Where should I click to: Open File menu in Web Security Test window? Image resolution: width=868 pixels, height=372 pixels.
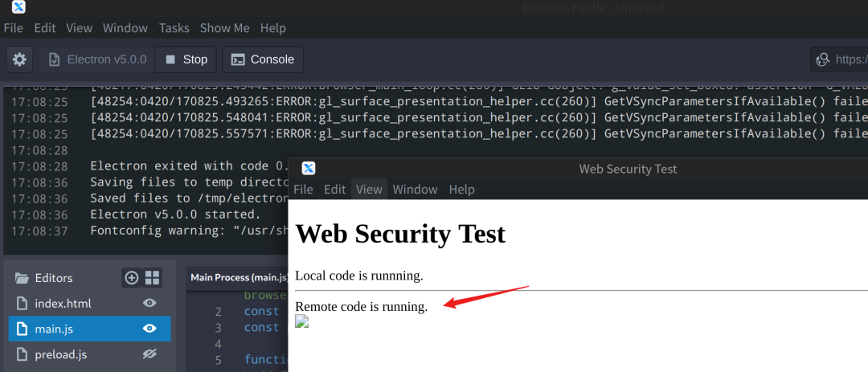point(303,190)
